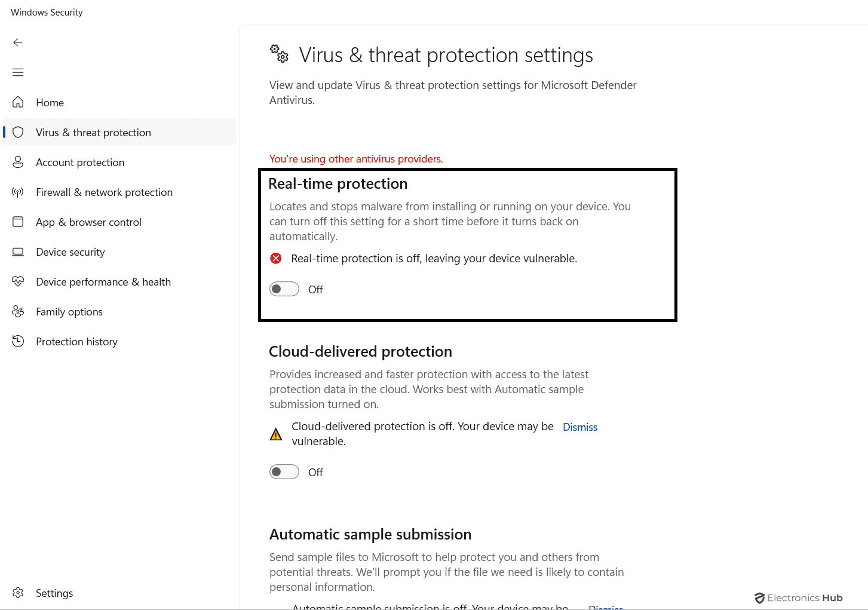Open Windows Security Settings
Screen dimensions: 868x610
click(54, 593)
